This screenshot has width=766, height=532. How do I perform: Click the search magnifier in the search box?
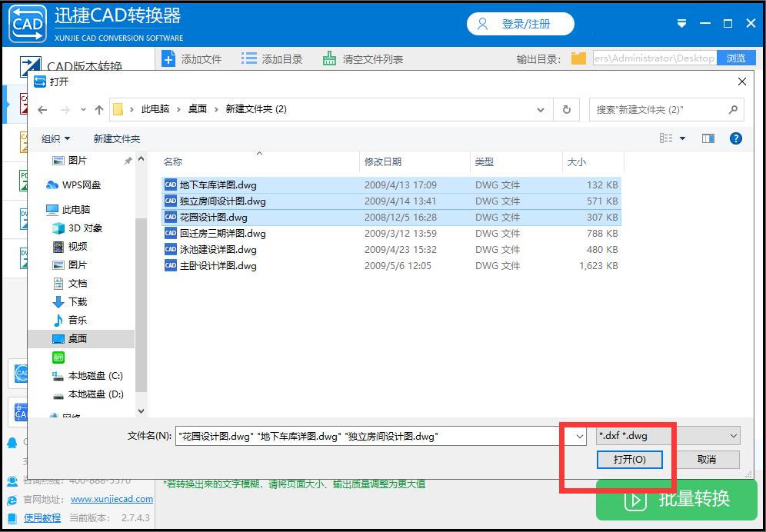click(731, 109)
